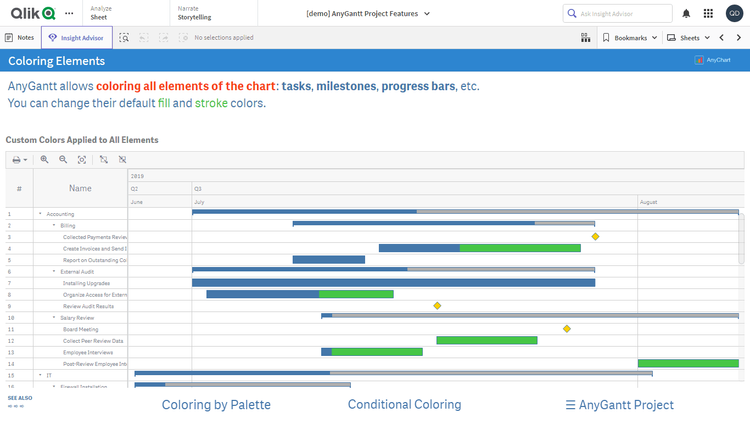
Task: Zoom out on the Gantt chart
Action: click(63, 159)
